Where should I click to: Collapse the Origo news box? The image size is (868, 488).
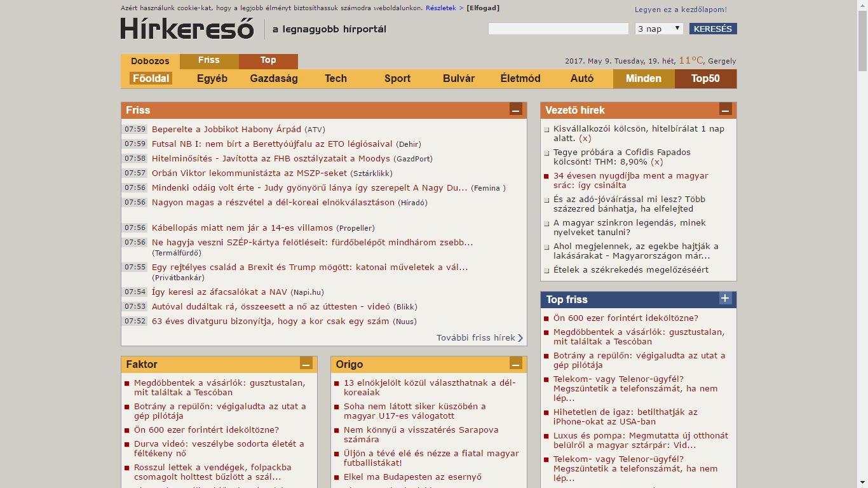515,364
